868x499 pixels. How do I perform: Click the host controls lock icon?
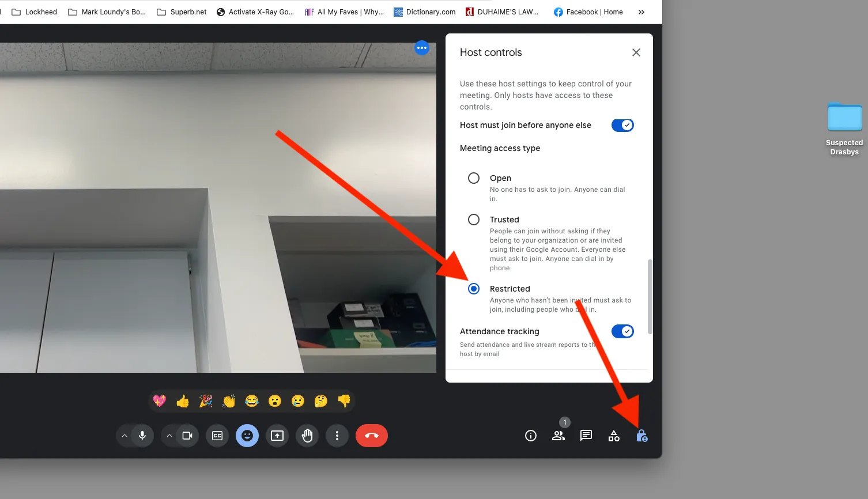[x=641, y=436]
